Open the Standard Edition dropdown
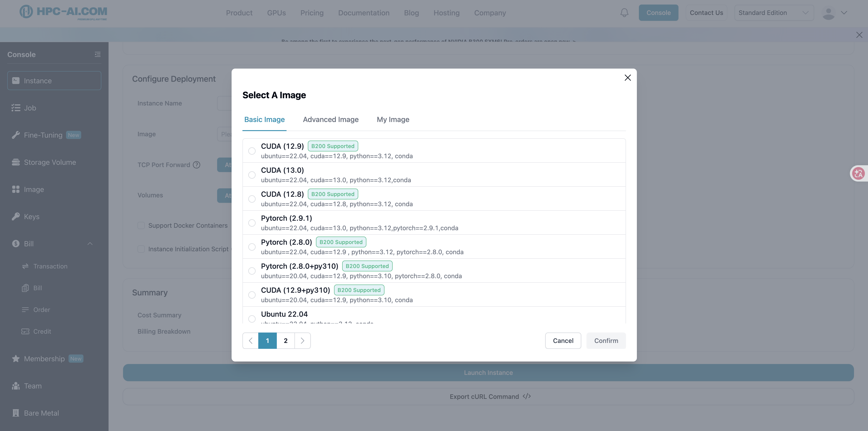The height and width of the screenshot is (431, 868). click(774, 13)
